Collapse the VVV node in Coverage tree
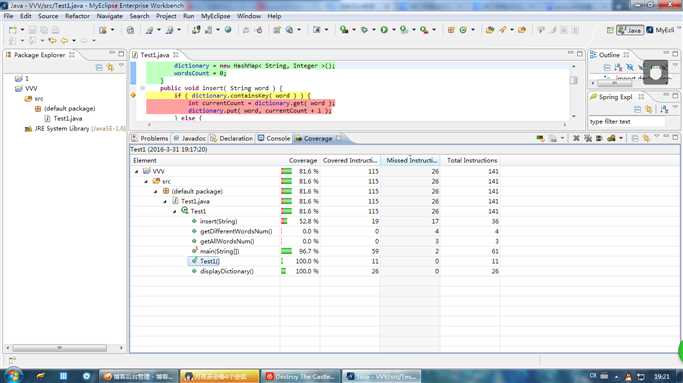The height and width of the screenshot is (383, 683). tap(136, 171)
